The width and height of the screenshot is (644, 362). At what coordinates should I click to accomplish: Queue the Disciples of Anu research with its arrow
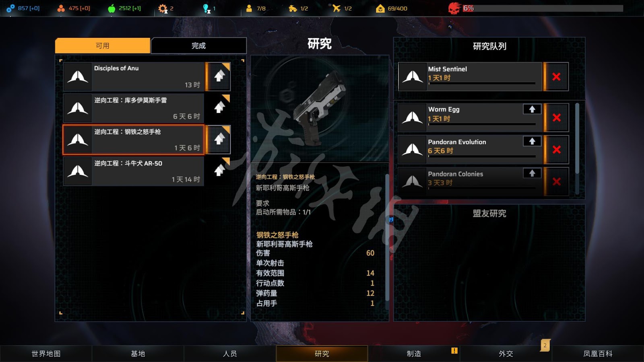click(x=219, y=76)
